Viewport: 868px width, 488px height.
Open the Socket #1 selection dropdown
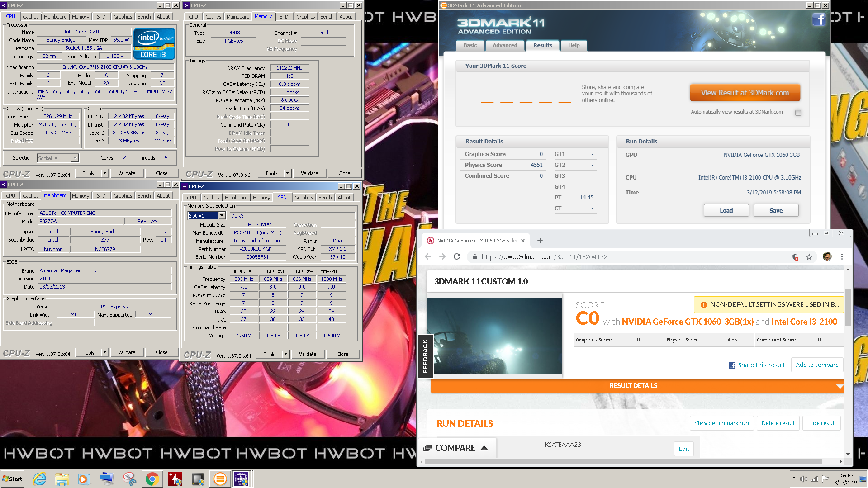pyautogui.click(x=75, y=158)
